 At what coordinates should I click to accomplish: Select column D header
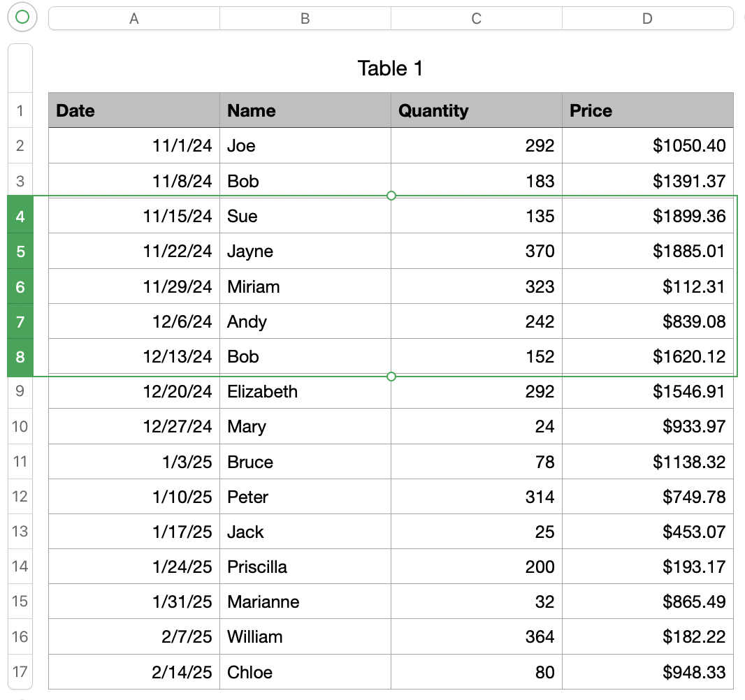[647, 19]
